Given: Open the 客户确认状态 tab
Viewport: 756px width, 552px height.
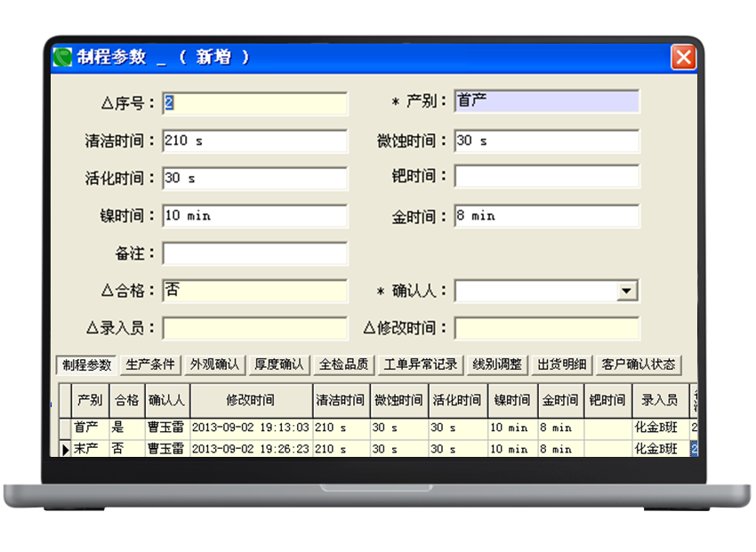Looking at the screenshot, I should click(x=638, y=364).
